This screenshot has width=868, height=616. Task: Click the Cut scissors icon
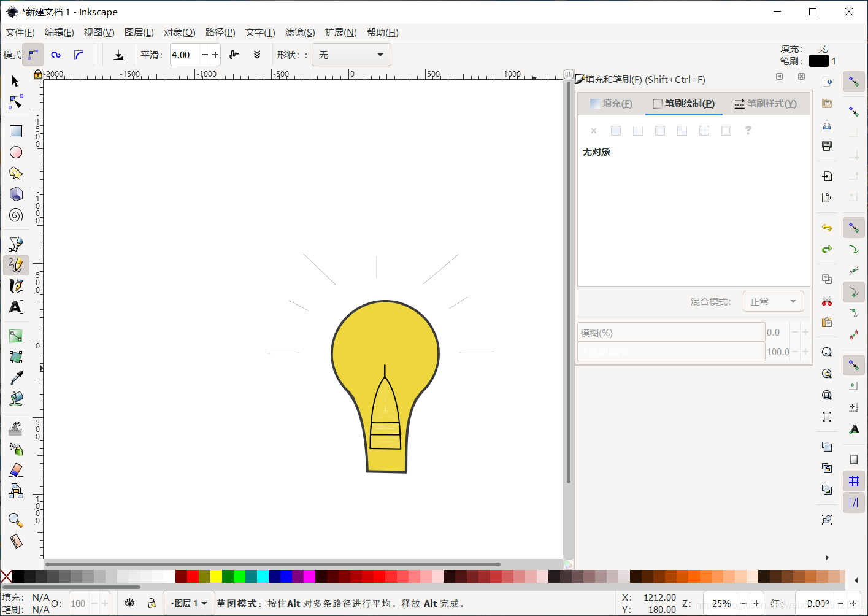pyautogui.click(x=827, y=301)
